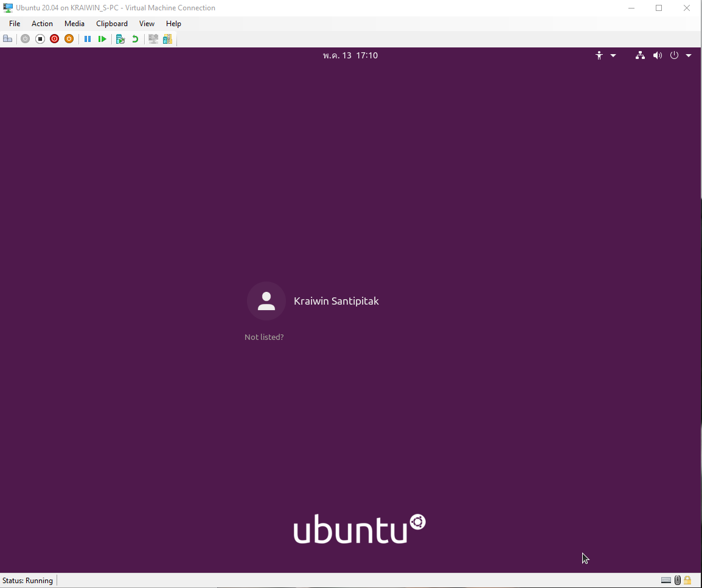This screenshot has width=702, height=588.
Task: Open the calendar by clicking the clock
Action: 350,55
